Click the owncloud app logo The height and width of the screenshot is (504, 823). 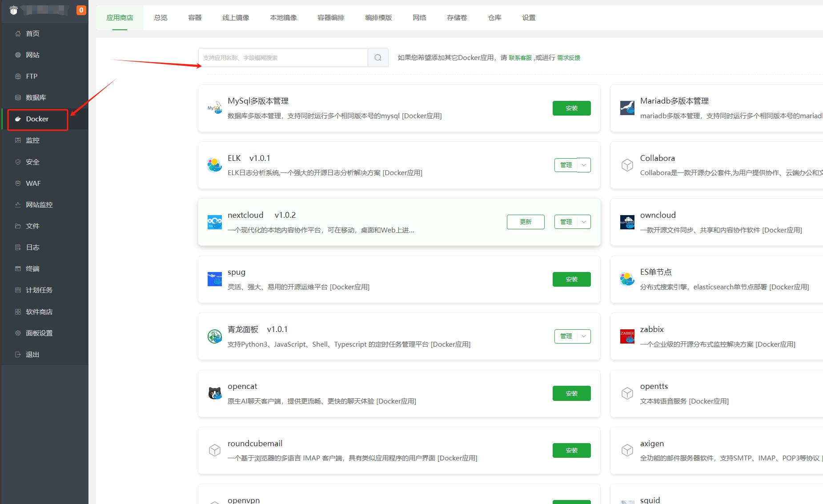tap(627, 222)
